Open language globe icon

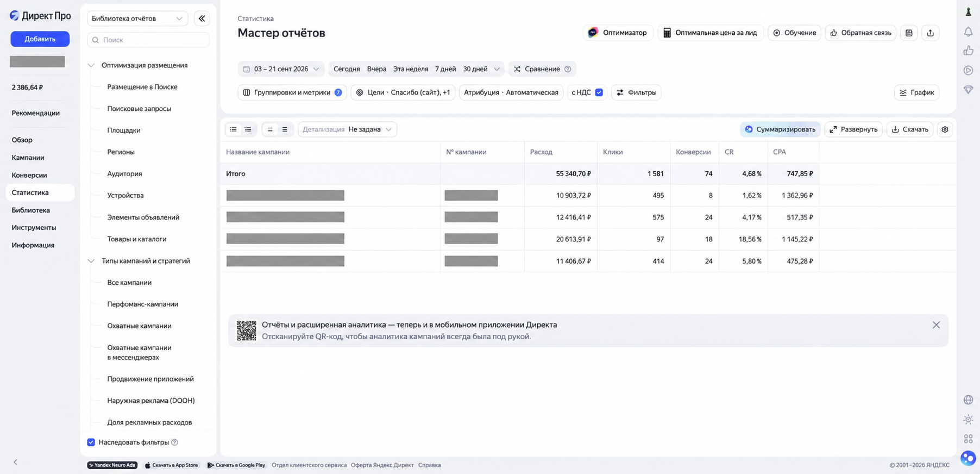(x=968, y=400)
